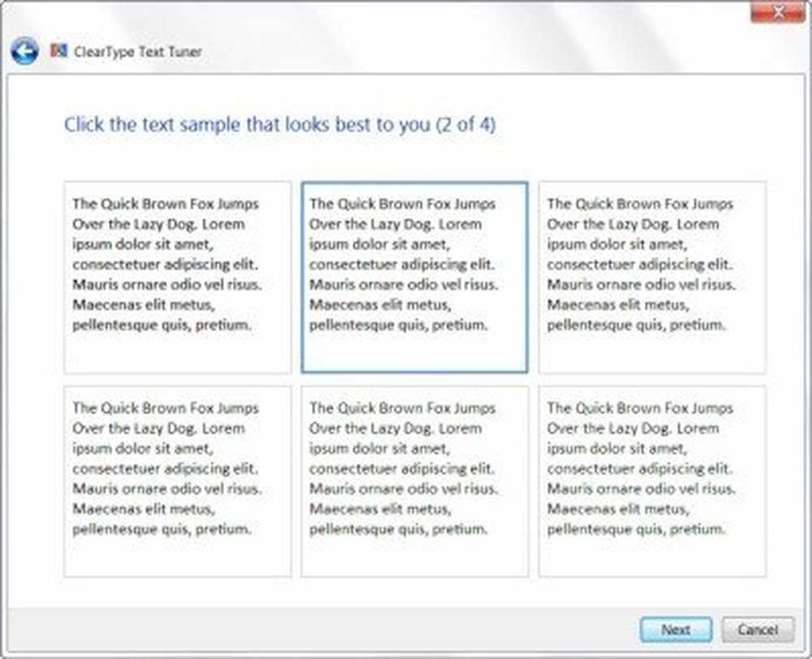Image resolution: width=812 pixels, height=659 pixels.
Task: Go back using the blue arrow button
Action: (x=24, y=51)
